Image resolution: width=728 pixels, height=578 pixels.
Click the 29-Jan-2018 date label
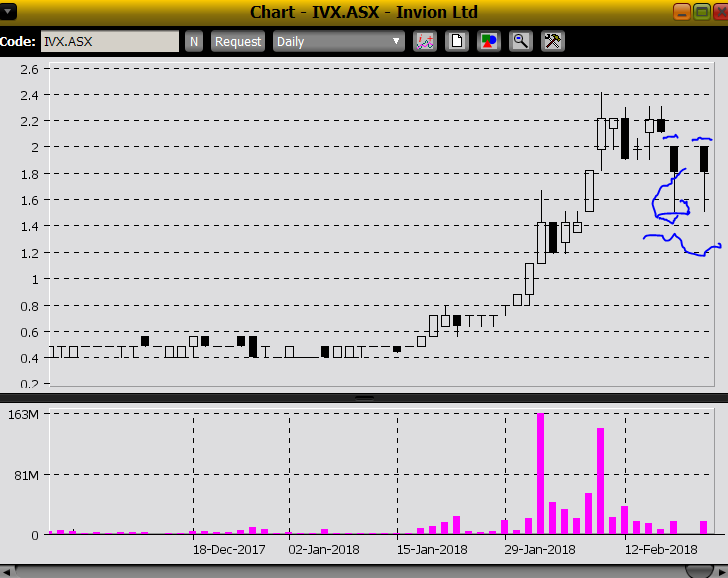click(540, 550)
